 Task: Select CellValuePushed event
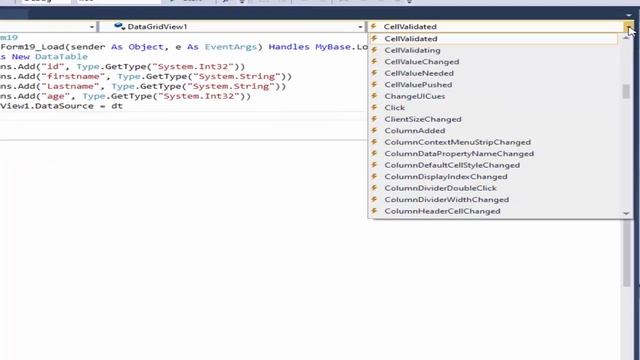[493, 84]
